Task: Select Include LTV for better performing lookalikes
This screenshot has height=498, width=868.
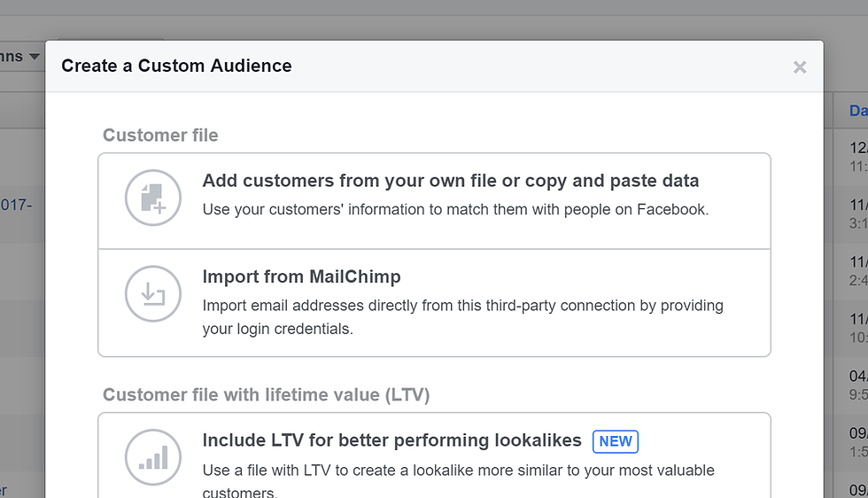Action: [x=435, y=455]
